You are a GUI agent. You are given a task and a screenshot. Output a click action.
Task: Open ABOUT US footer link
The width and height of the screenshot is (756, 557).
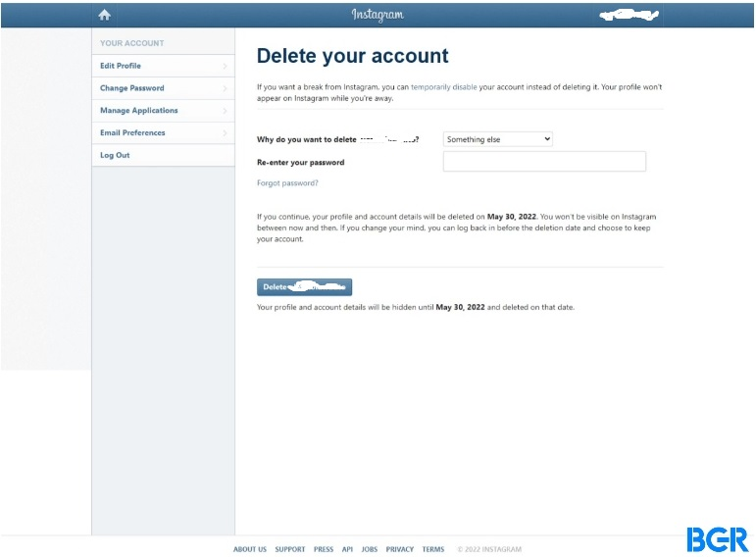click(x=250, y=549)
